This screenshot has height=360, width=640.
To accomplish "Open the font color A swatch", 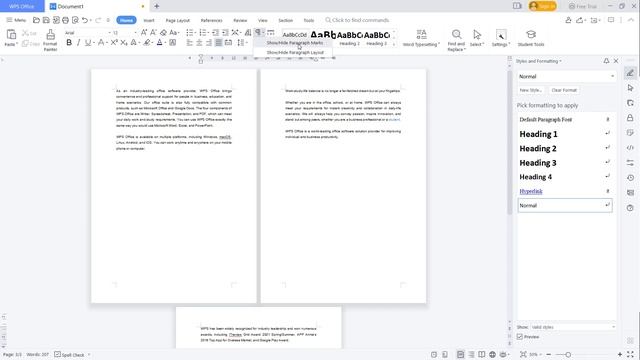I will (160, 42).
